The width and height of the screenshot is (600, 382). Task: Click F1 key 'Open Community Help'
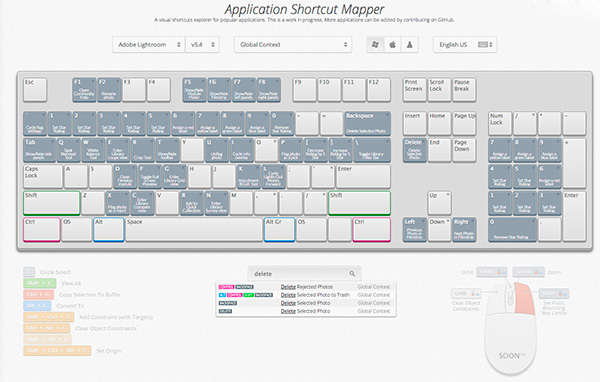pos(84,90)
